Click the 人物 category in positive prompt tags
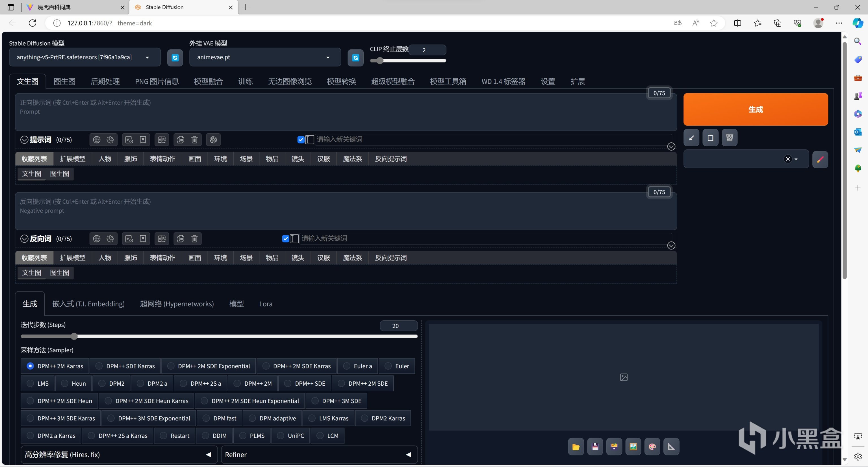 click(105, 159)
